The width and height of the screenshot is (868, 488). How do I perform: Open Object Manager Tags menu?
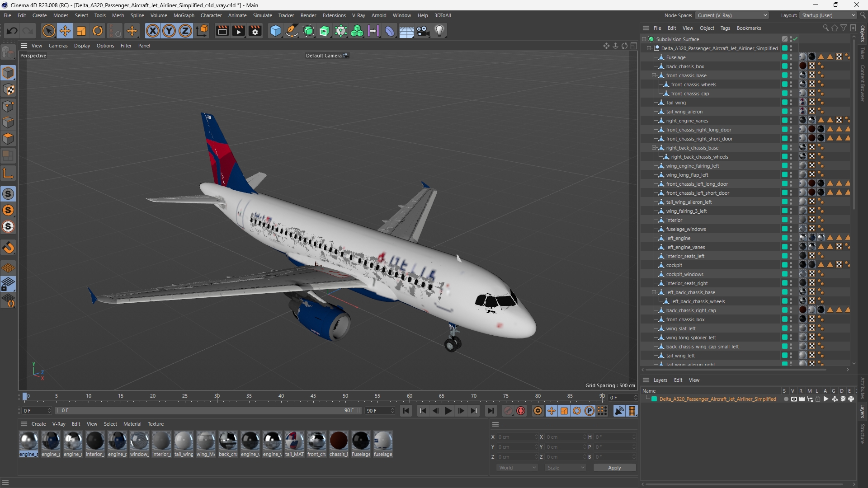click(x=725, y=28)
